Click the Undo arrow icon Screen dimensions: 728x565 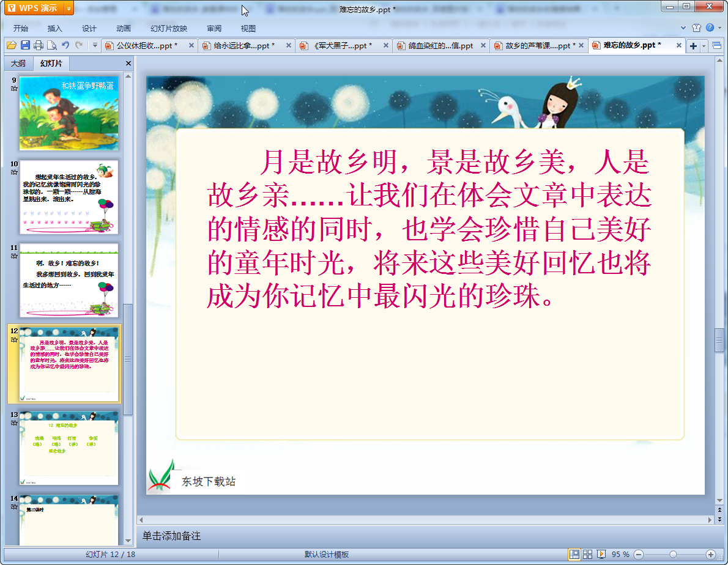coord(65,45)
